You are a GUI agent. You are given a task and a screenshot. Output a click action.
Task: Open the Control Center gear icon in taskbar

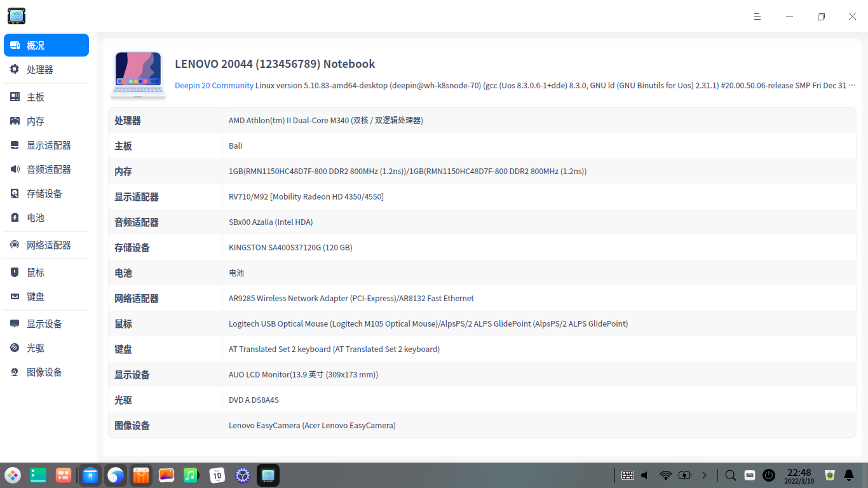point(243,475)
